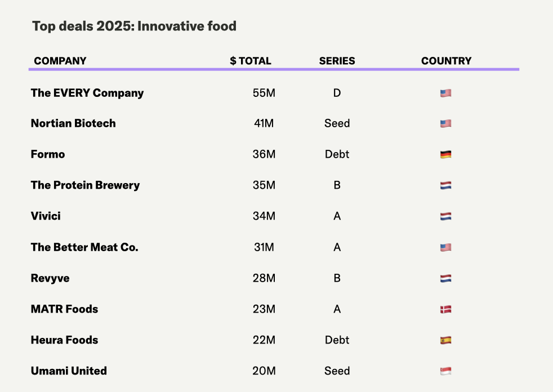
Task: Click the flag in the Revyve row
Action: pyautogui.click(x=445, y=278)
